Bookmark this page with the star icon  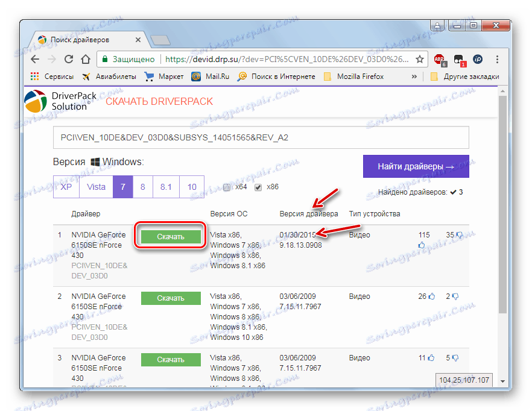[420, 59]
